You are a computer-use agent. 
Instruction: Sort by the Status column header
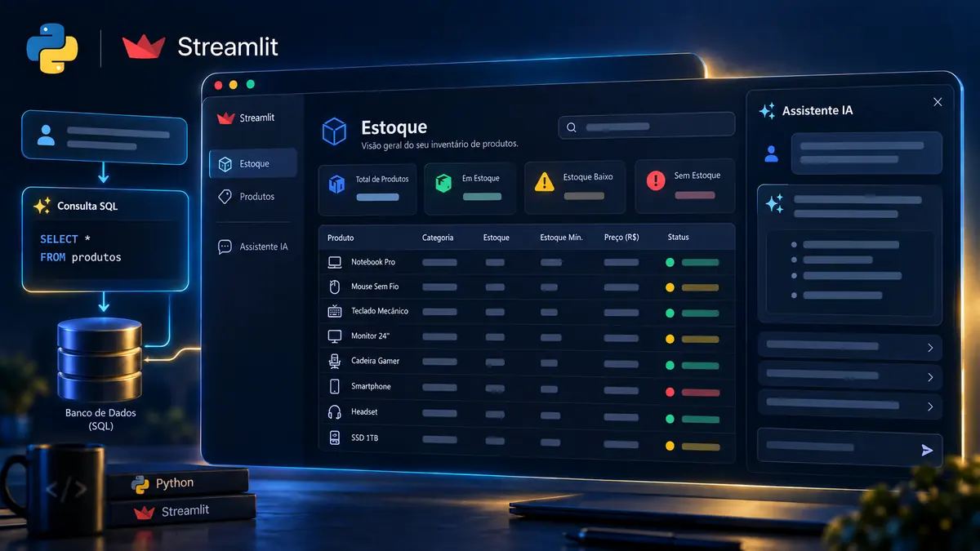pyautogui.click(x=678, y=238)
